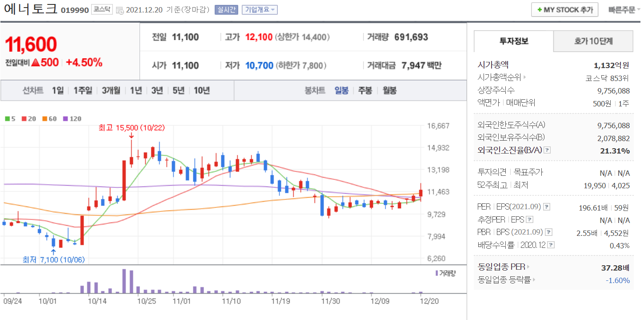The image size is (644, 320).
Task: Click the 52주최고 최저 value 19,950
Action: 596,186
